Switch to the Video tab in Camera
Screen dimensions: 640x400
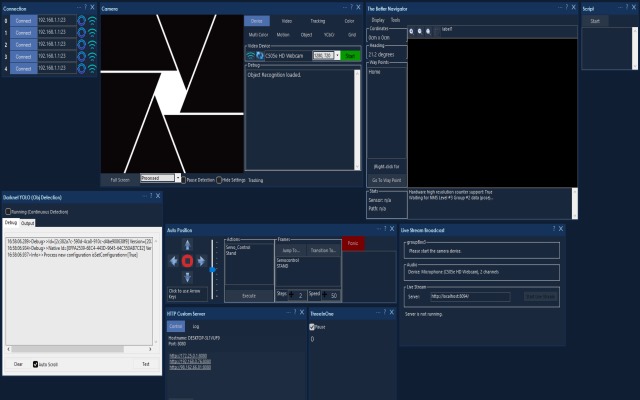pos(287,21)
